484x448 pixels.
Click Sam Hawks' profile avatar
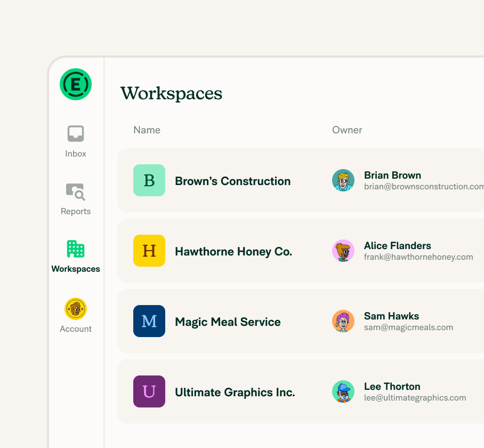[x=343, y=321]
